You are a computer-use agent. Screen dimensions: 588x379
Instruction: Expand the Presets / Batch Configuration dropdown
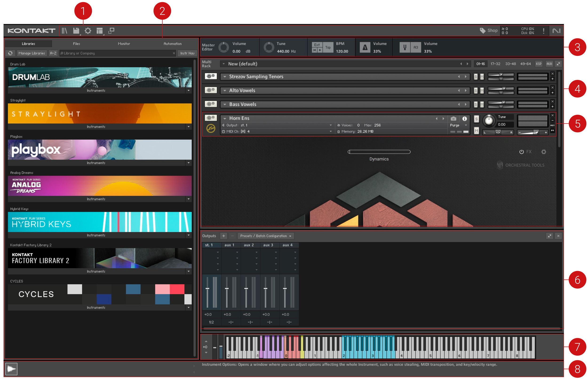pyautogui.click(x=266, y=236)
